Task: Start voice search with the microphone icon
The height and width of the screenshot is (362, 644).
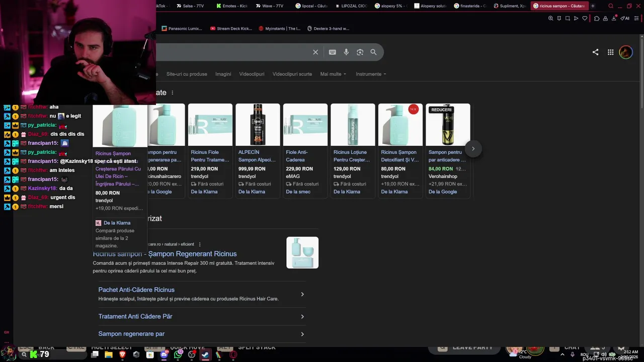Action: pos(346,52)
